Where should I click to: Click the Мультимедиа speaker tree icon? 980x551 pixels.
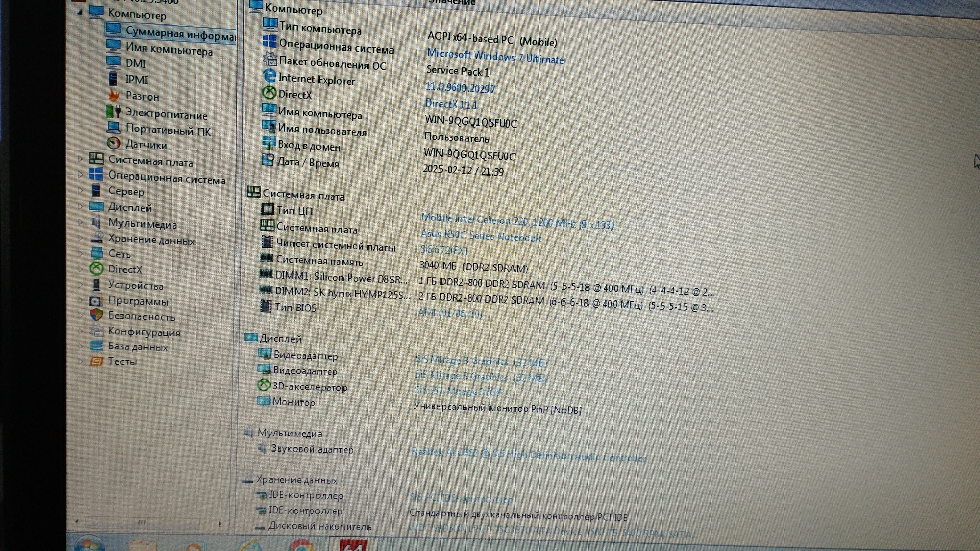click(x=96, y=222)
